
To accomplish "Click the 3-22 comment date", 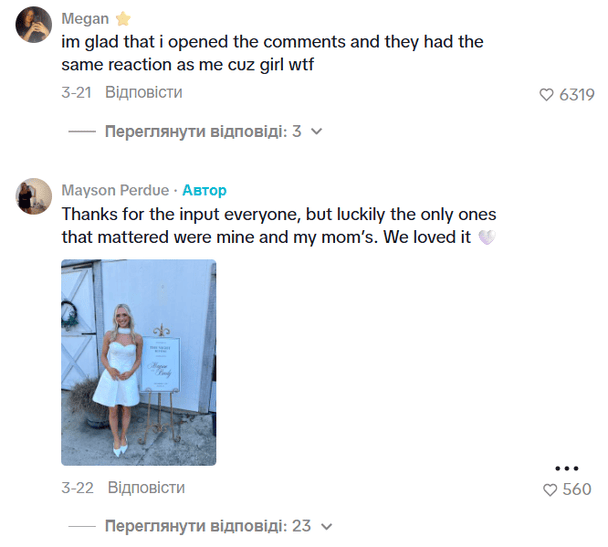I will [77, 488].
